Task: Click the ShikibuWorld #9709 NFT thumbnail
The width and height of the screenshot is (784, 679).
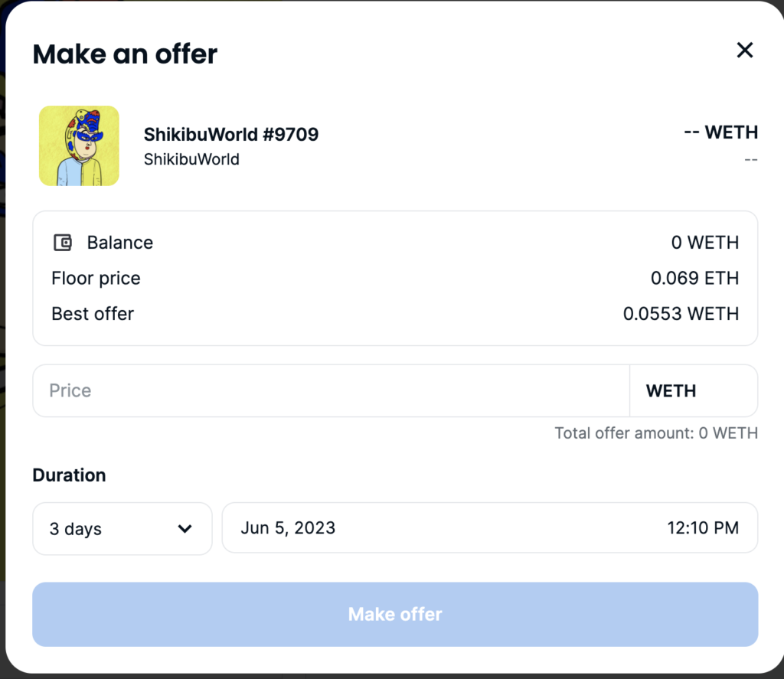Action: (x=79, y=145)
